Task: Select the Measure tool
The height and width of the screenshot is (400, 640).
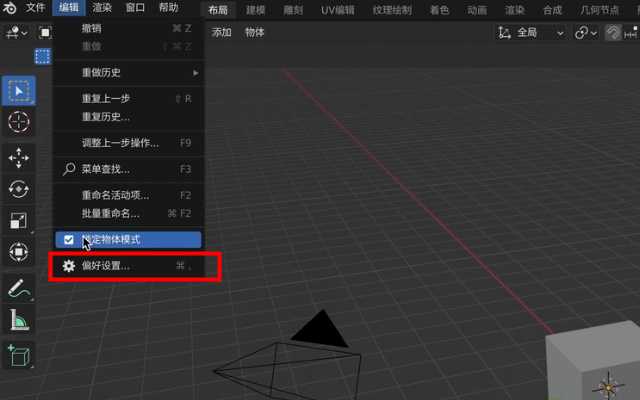Action: (19, 320)
